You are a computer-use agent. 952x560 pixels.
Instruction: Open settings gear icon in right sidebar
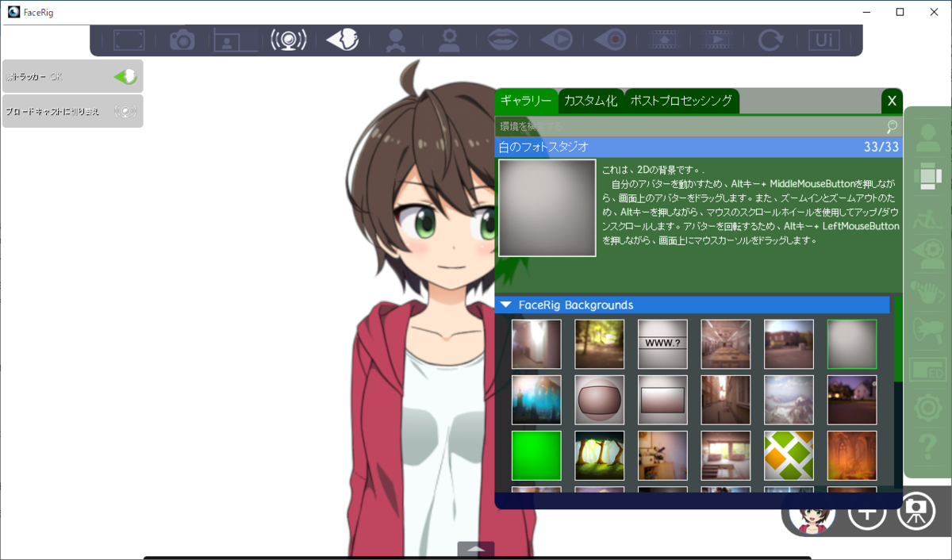point(927,408)
